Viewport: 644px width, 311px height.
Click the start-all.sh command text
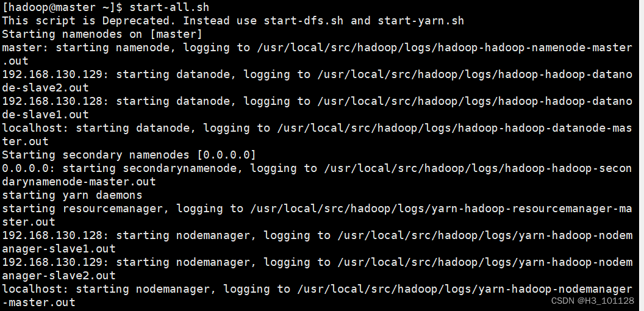[x=169, y=7]
